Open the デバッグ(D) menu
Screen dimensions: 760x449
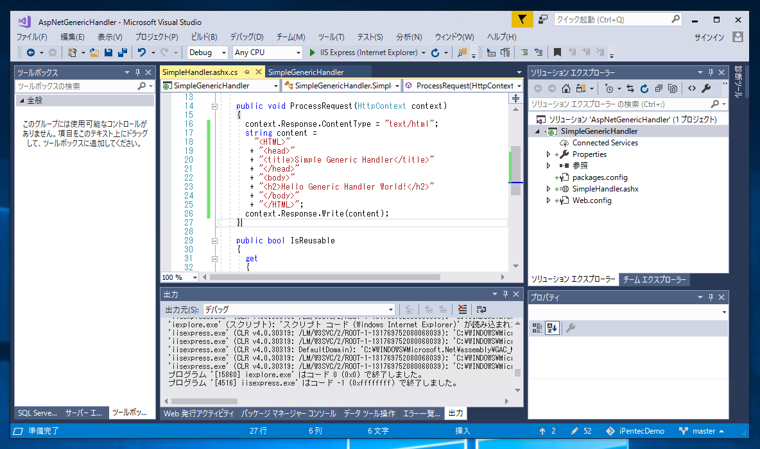[247, 37]
